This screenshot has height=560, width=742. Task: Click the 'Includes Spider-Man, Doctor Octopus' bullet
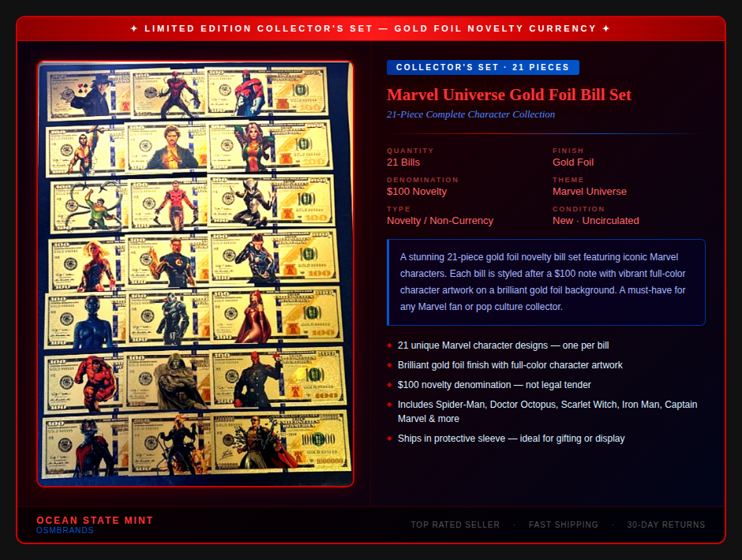click(x=547, y=412)
